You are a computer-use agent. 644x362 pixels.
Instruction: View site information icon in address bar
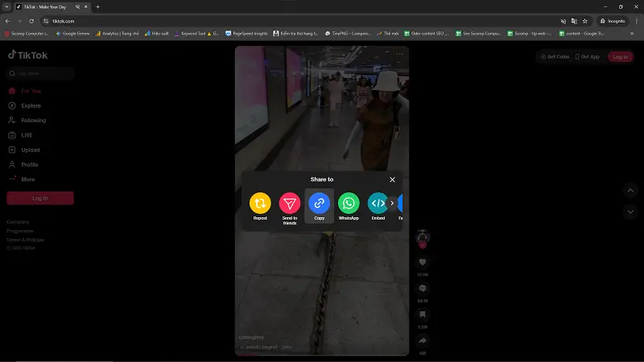pyautogui.click(x=46, y=21)
